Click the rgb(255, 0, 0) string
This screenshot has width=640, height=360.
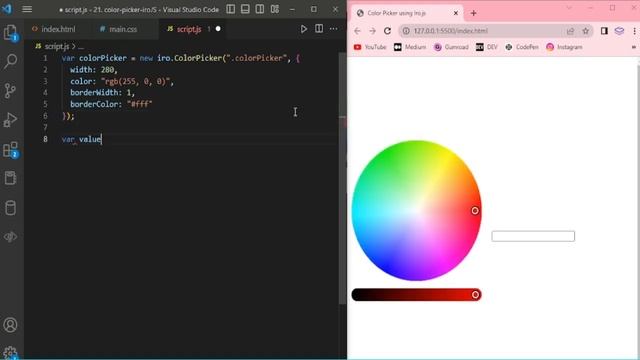pos(135,81)
